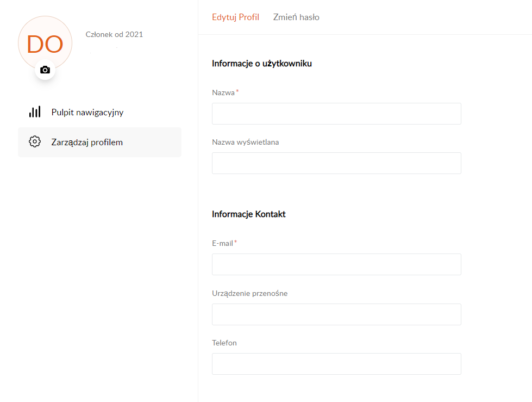Click the Urządzenie przenośne label text

[x=249, y=293]
